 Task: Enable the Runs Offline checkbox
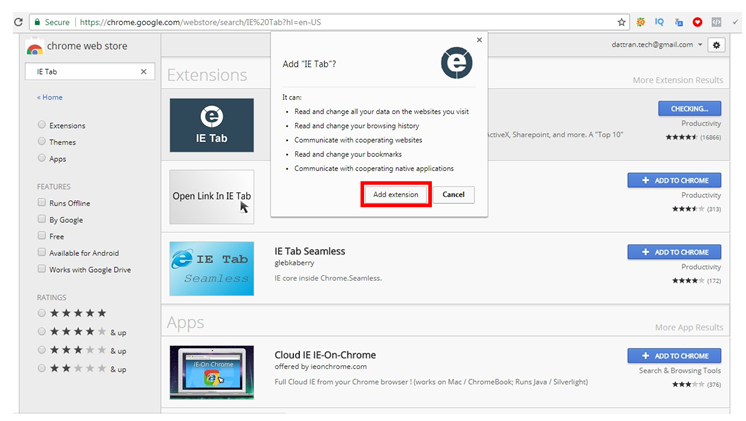pyautogui.click(x=42, y=202)
